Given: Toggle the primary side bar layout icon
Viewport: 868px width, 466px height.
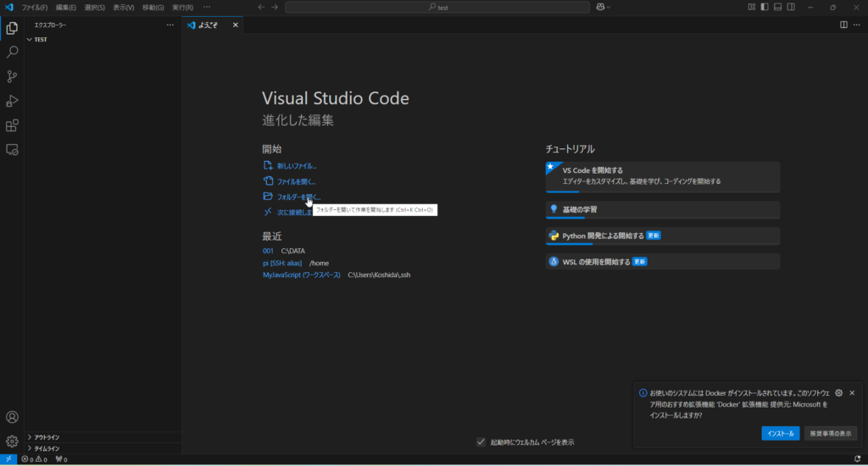Looking at the screenshot, I should 765,7.
